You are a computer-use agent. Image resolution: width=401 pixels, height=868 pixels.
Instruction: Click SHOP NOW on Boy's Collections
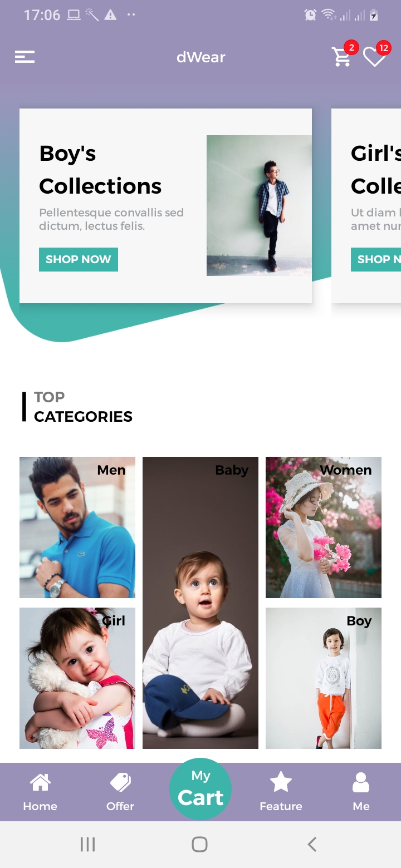(x=79, y=259)
